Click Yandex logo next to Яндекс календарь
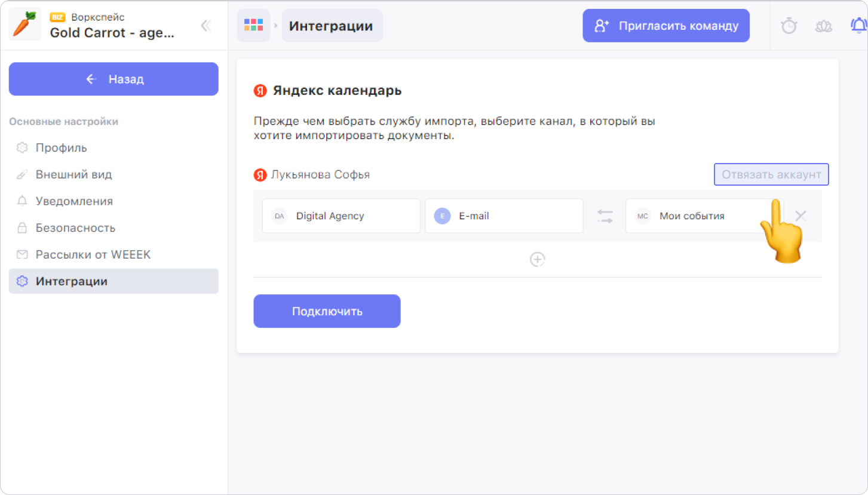This screenshot has width=868, height=495. click(260, 91)
